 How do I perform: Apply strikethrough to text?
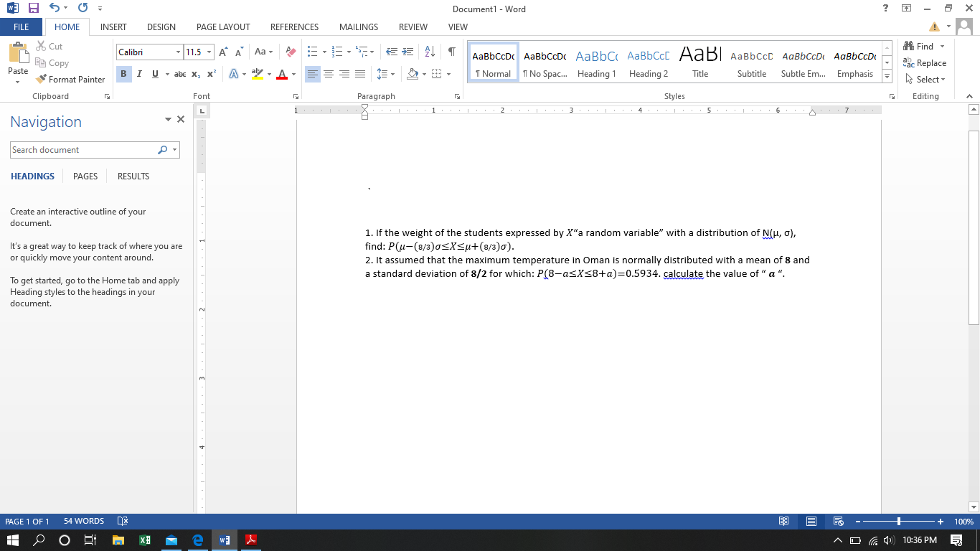[180, 75]
